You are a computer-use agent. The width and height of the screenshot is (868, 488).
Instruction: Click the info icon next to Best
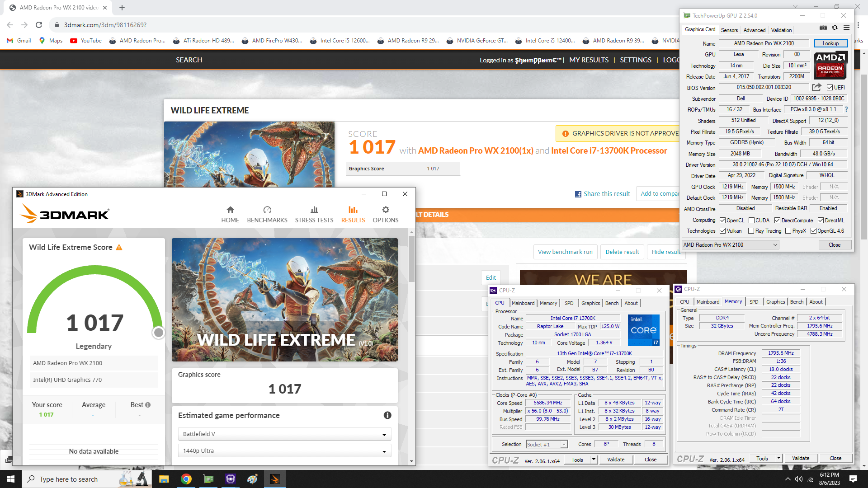pyautogui.click(x=148, y=405)
